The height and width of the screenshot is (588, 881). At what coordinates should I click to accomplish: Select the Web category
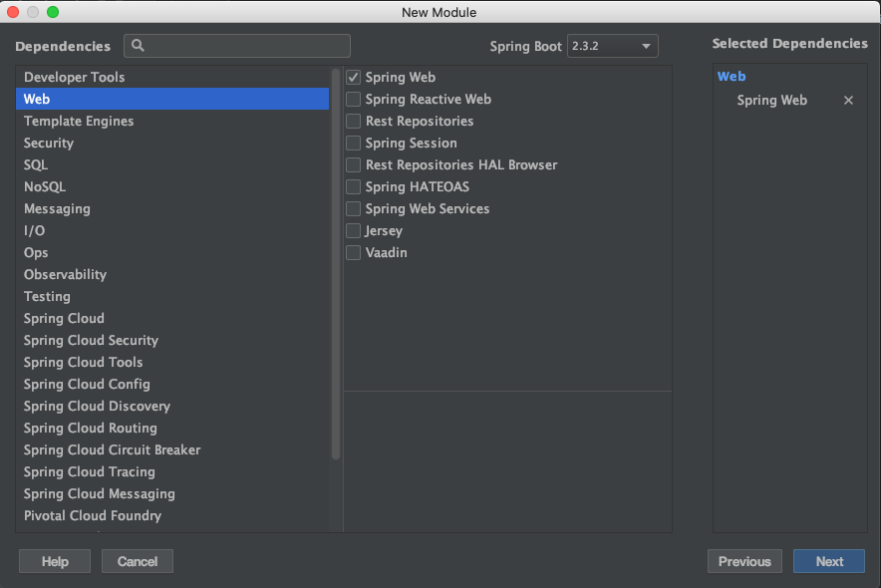click(172, 99)
